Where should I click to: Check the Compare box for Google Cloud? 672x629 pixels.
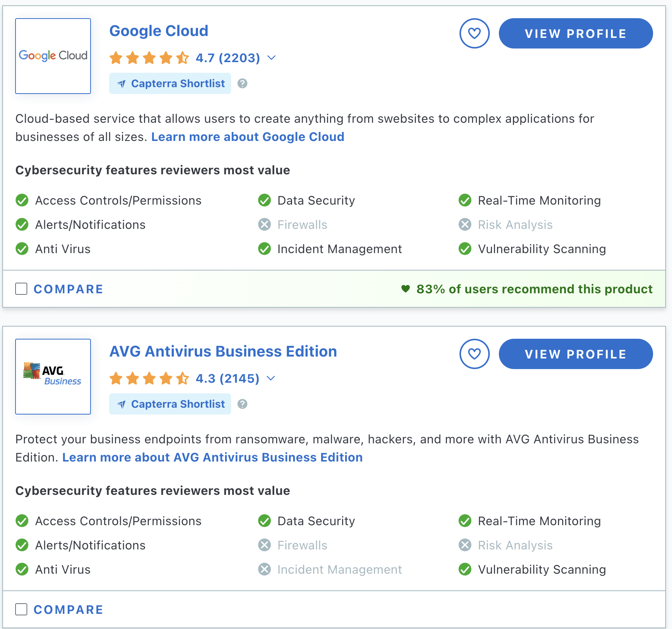(x=21, y=289)
